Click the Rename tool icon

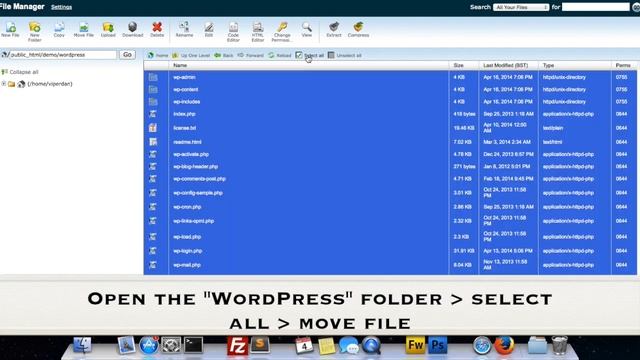(184, 30)
